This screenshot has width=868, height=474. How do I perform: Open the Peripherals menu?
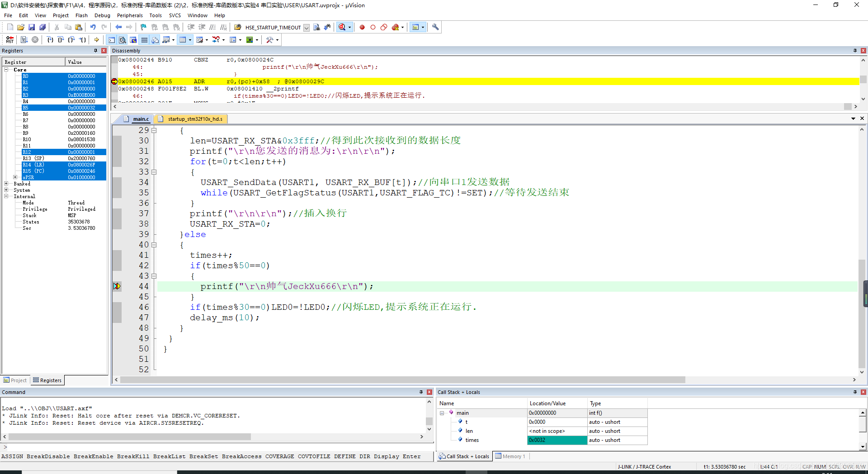point(130,15)
